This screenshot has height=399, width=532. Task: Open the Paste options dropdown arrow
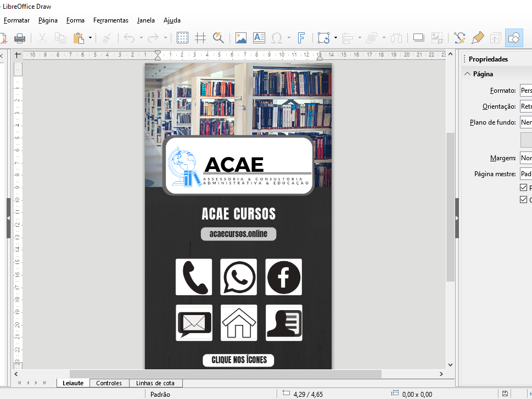90,38
